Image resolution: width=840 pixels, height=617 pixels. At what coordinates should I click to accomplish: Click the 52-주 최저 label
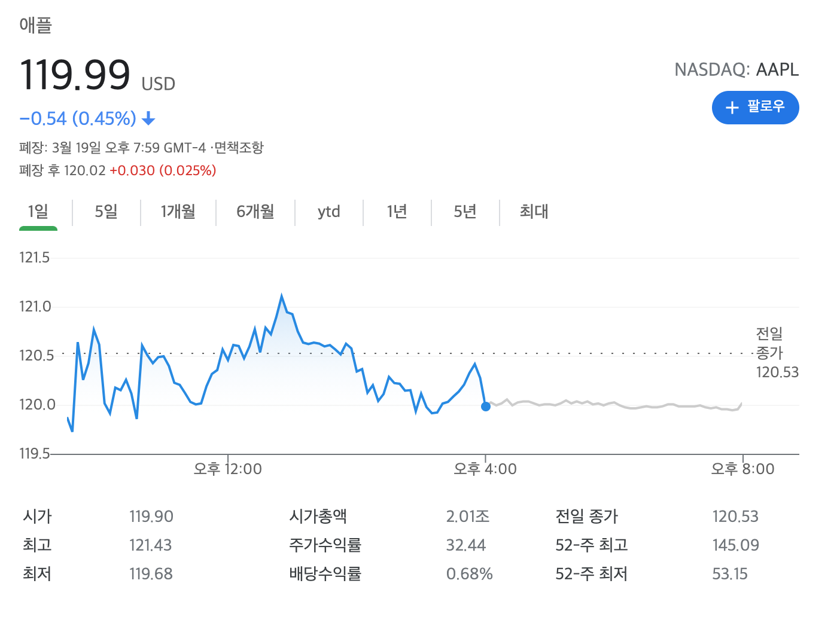click(592, 574)
